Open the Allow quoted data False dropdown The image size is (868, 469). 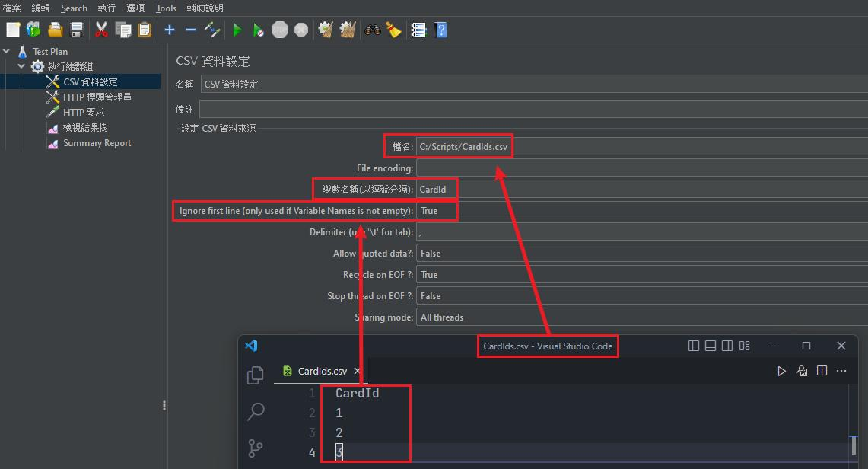coord(641,253)
